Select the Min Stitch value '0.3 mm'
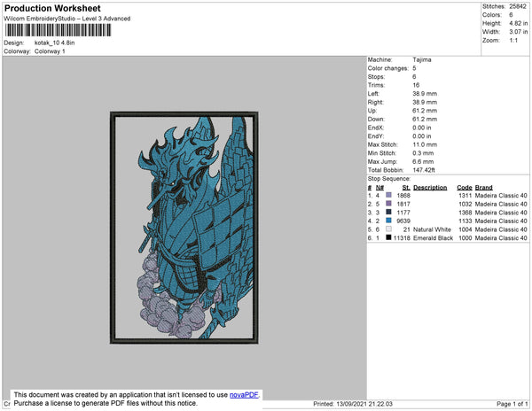 click(423, 153)
